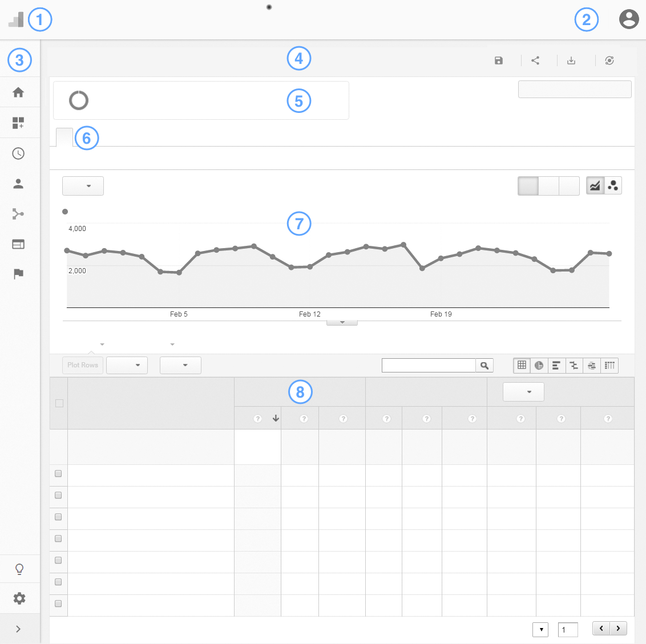Open the rows-per-page dropdown near pagination
This screenshot has width=646, height=644.
coord(540,630)
